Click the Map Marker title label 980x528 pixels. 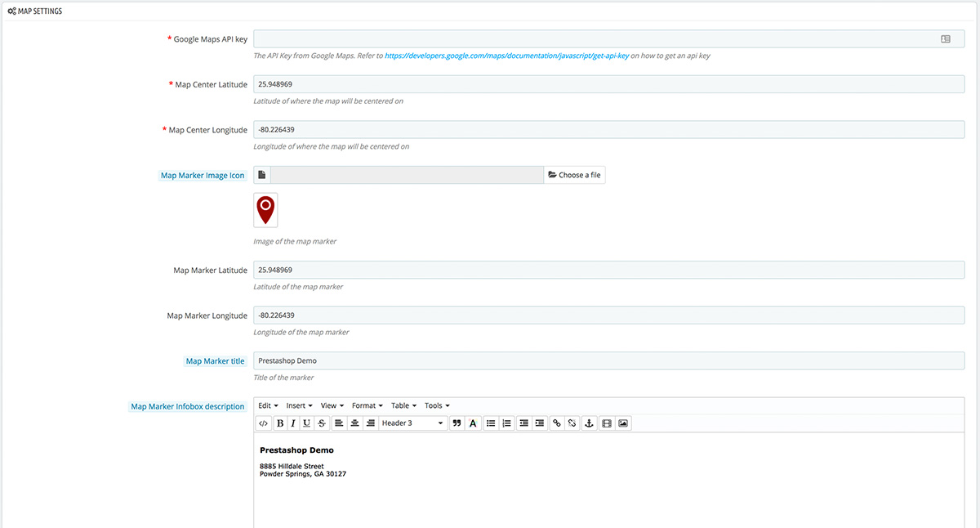pos(215,360)
